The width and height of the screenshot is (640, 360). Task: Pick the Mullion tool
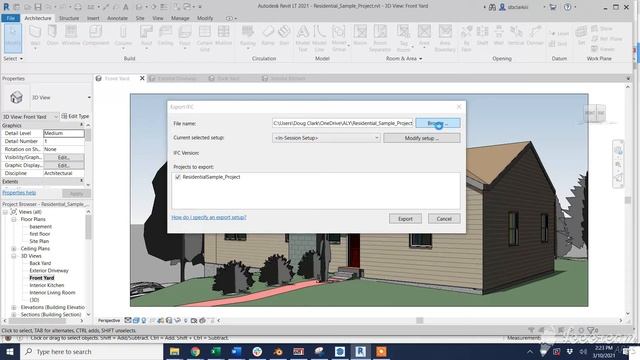tap(223, 36)
